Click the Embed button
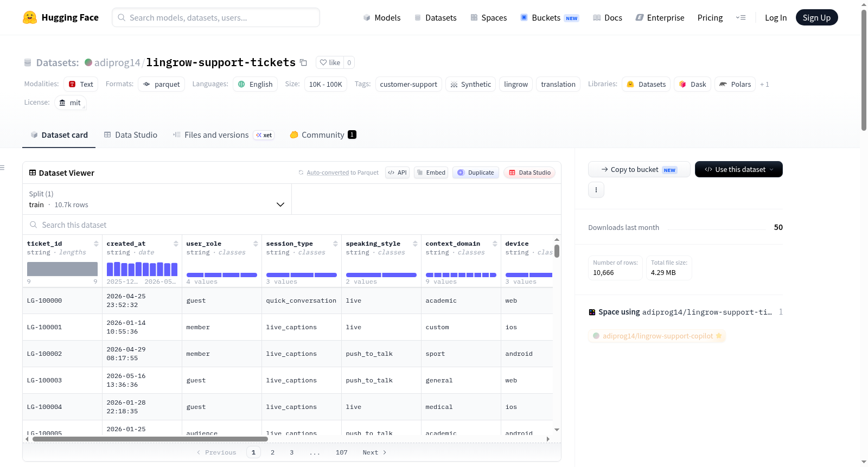 point(431,172)
